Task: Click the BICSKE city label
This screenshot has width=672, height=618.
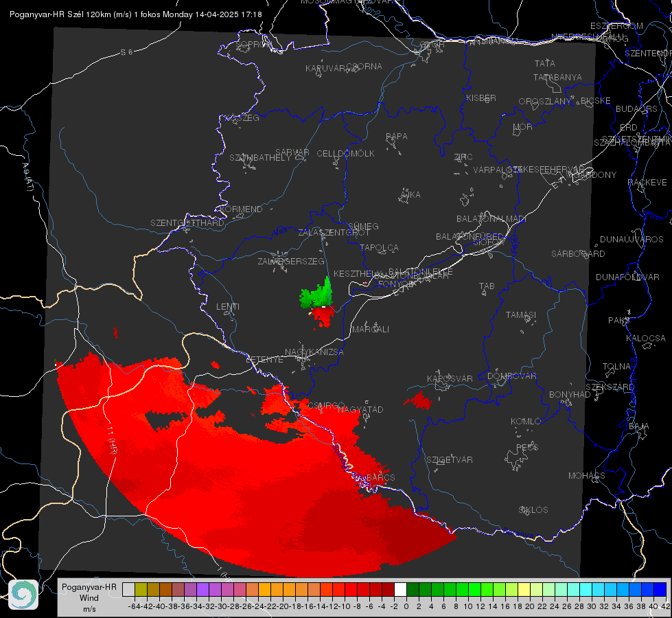Action: 595,101
